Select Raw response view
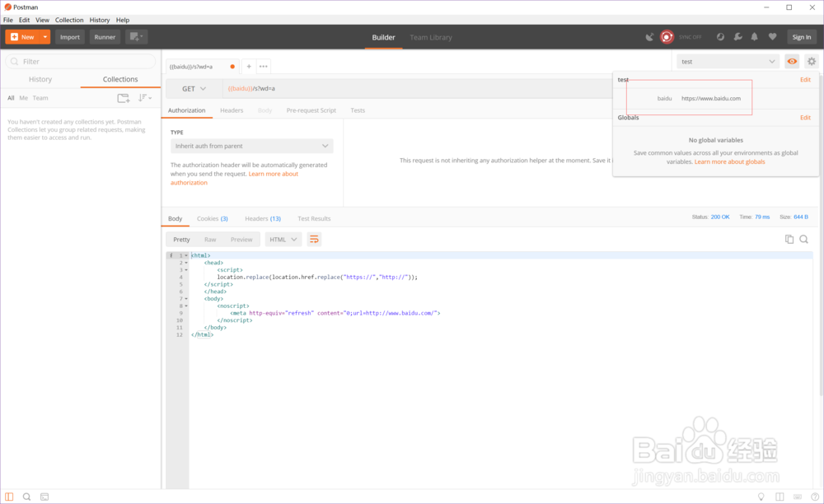This screenshot has height=504, width=824. (210, 240)
